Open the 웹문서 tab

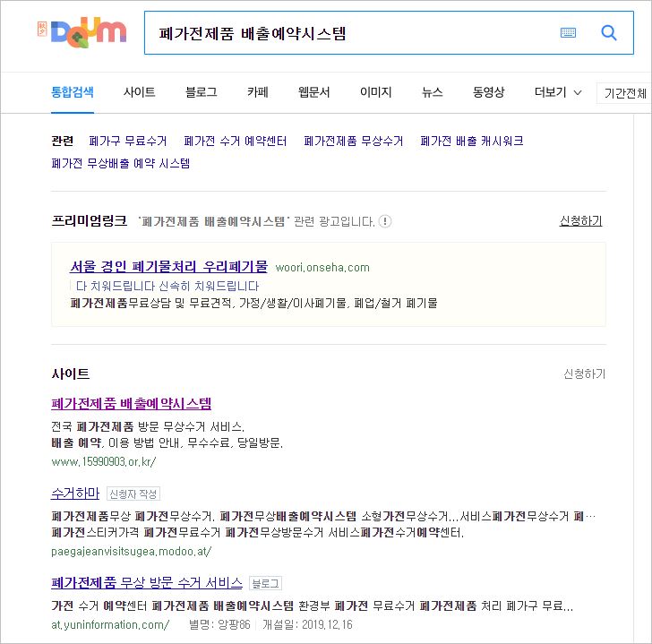(x=314, y=92)
